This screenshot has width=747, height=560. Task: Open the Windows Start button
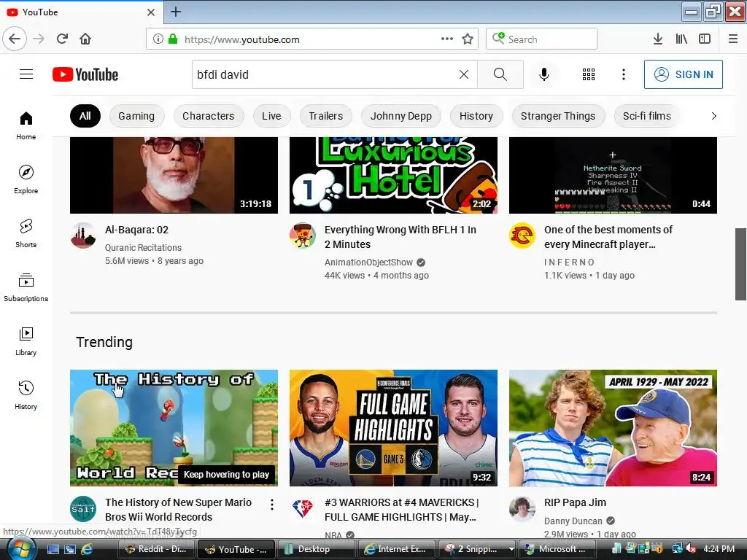(20, 548)
